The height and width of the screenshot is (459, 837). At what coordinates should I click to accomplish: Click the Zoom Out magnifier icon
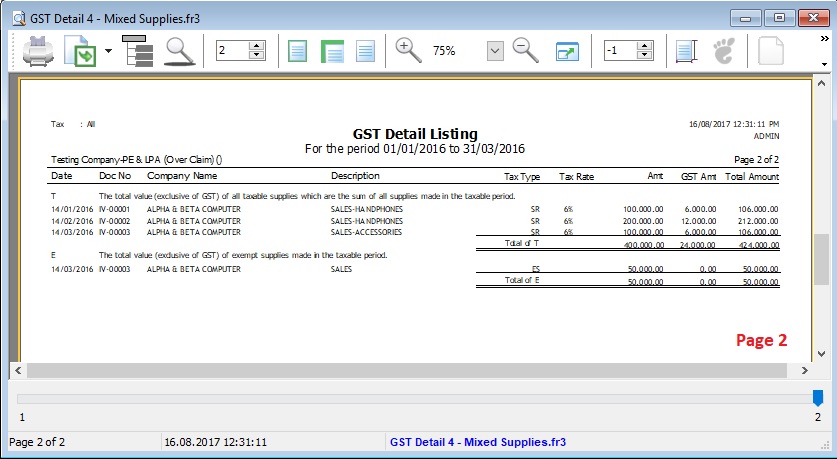point(526,50)
